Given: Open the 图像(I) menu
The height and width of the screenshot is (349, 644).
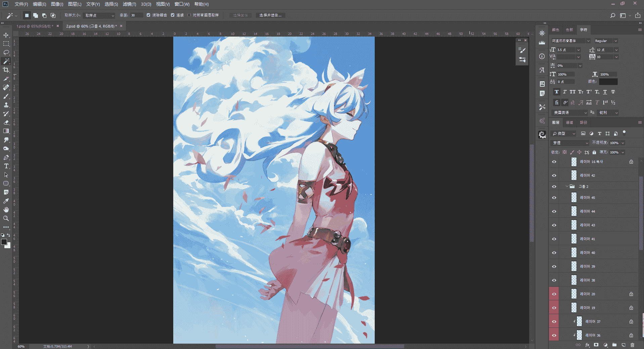Looking at the screenshot, I should pos(57,4).
